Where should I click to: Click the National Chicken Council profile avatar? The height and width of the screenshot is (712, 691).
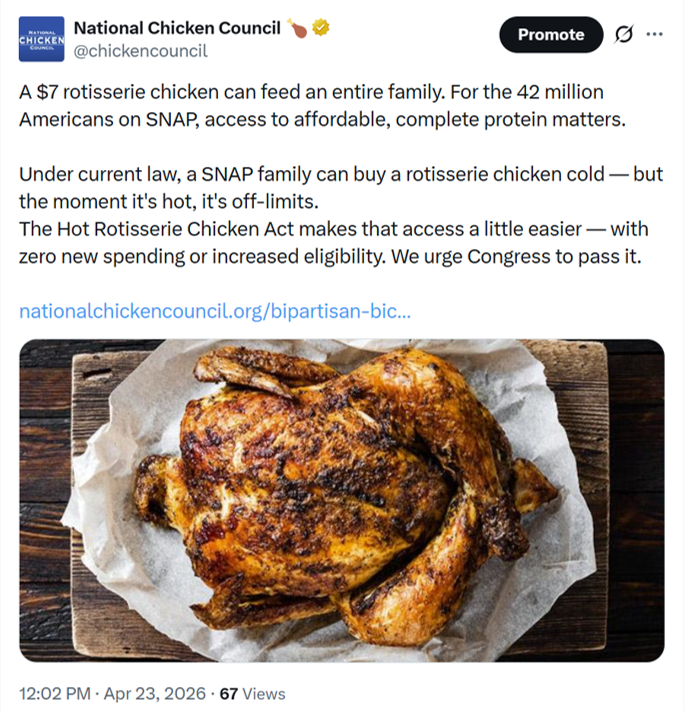(42, 39)
